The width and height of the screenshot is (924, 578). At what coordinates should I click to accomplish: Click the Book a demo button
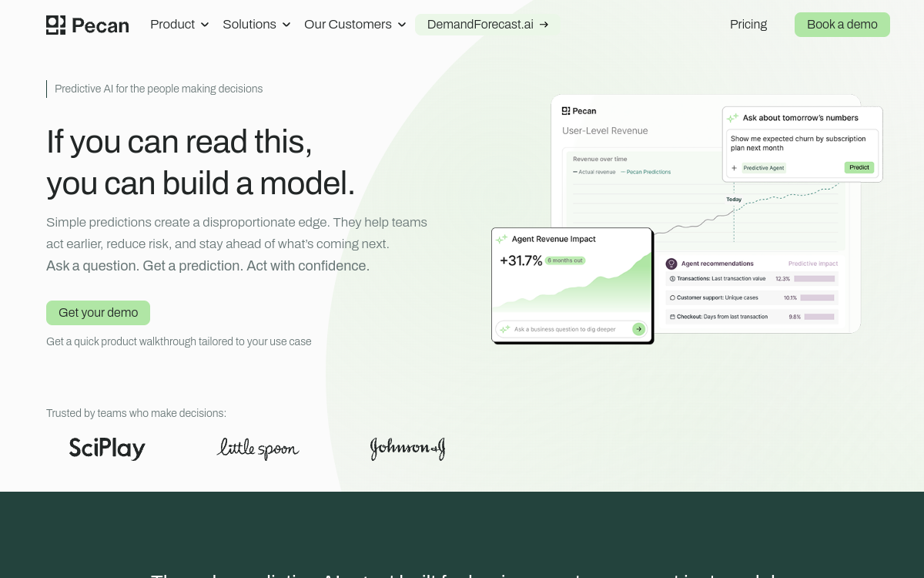click(842, 25)
